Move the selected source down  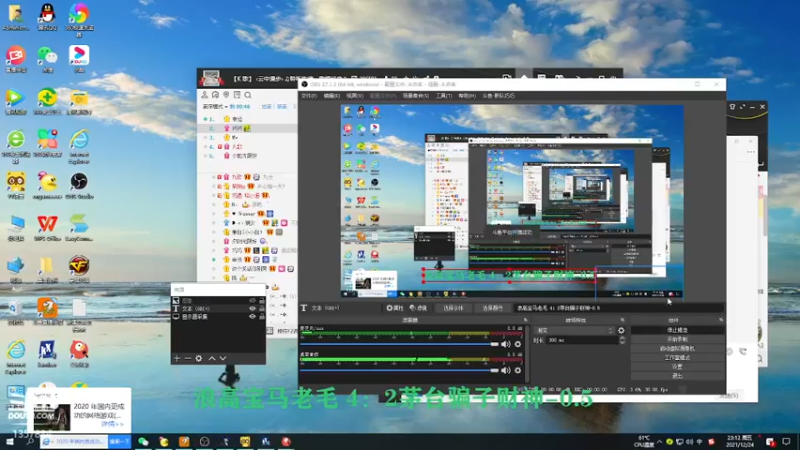point(223,359)
